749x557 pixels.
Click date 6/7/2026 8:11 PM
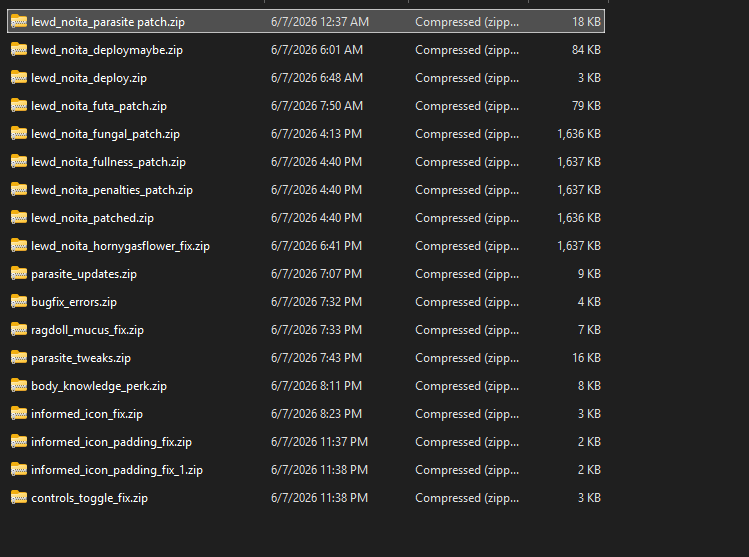tap(316, 386)
